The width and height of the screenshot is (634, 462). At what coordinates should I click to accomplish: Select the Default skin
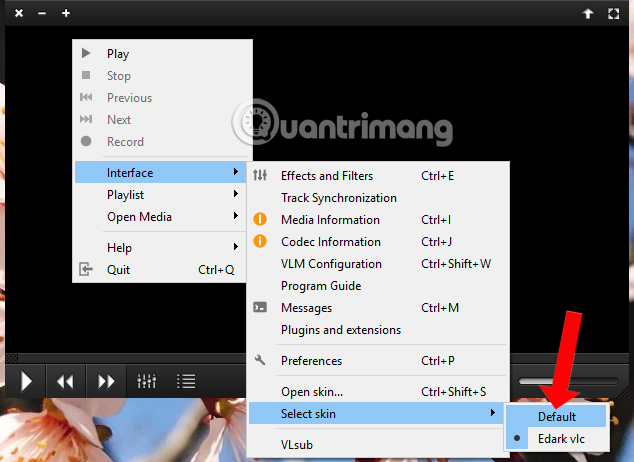pos(557,416)
